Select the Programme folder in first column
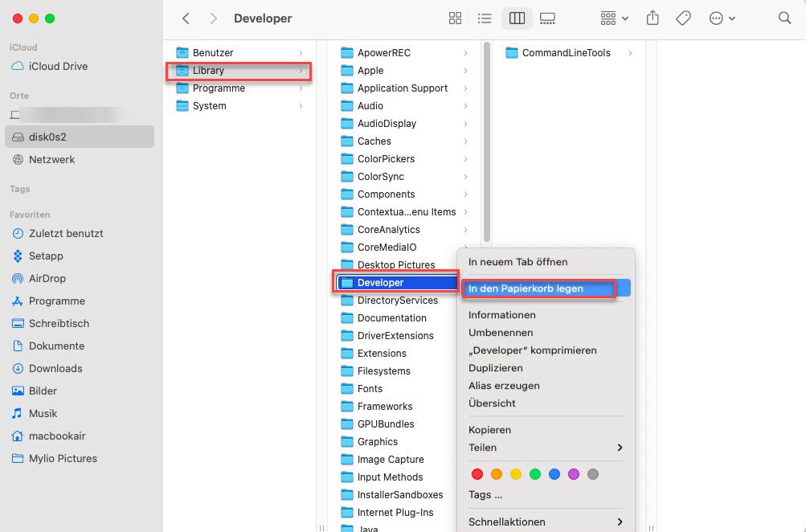Viewport: 806px width, 532px height. tap(239, 88)
